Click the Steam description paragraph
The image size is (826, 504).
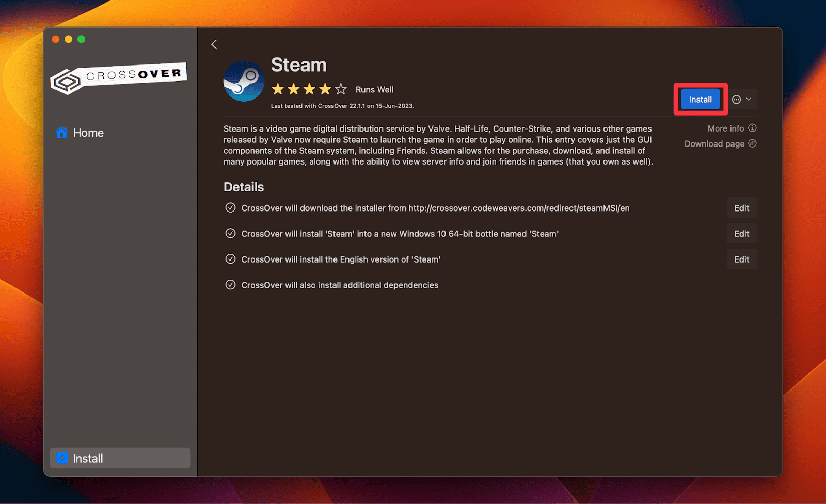[438, 145]
